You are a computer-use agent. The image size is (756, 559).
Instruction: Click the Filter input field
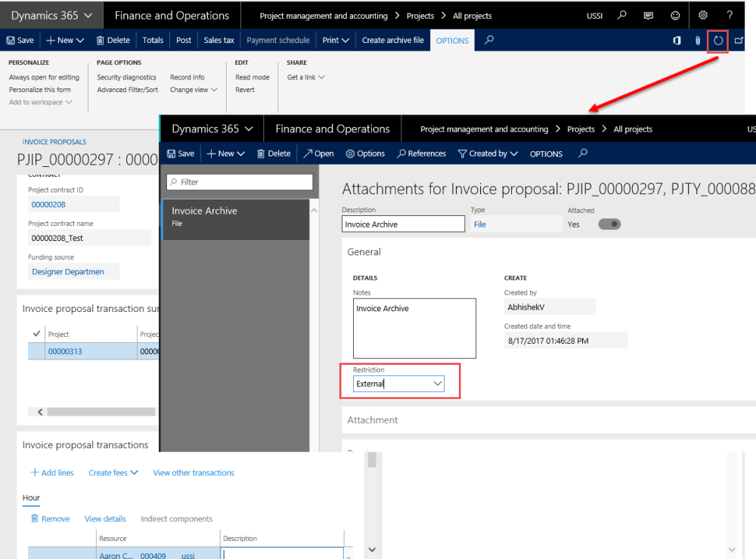(240, 181)
